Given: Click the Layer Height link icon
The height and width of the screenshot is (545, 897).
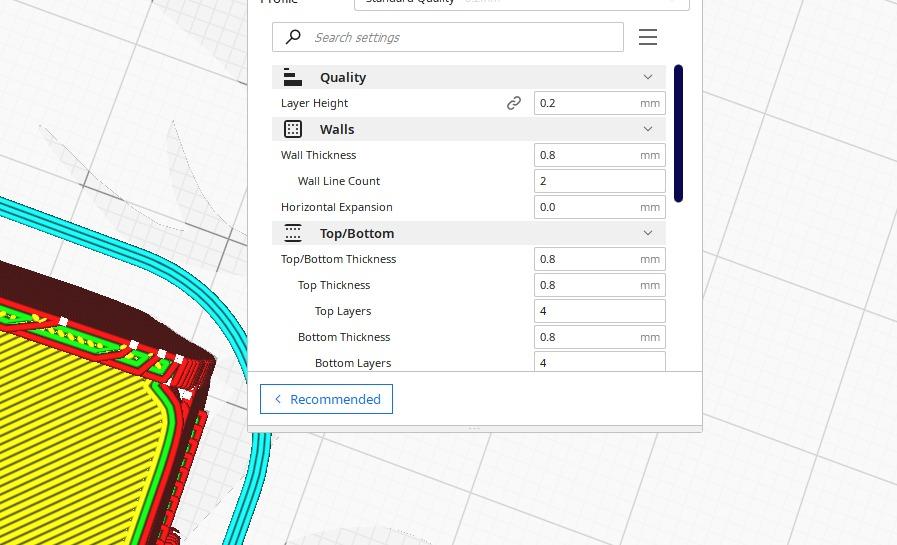Looking at the screenshot, I should 514,103.
